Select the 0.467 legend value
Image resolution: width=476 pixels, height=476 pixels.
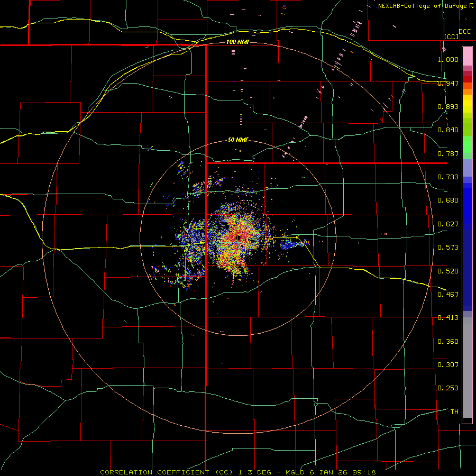coord(448,294)
